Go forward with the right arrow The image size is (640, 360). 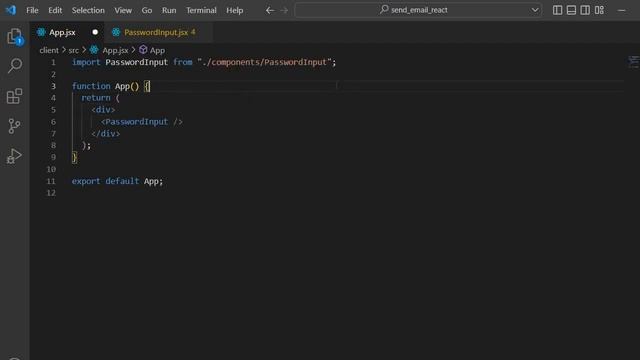pos(284,10)
